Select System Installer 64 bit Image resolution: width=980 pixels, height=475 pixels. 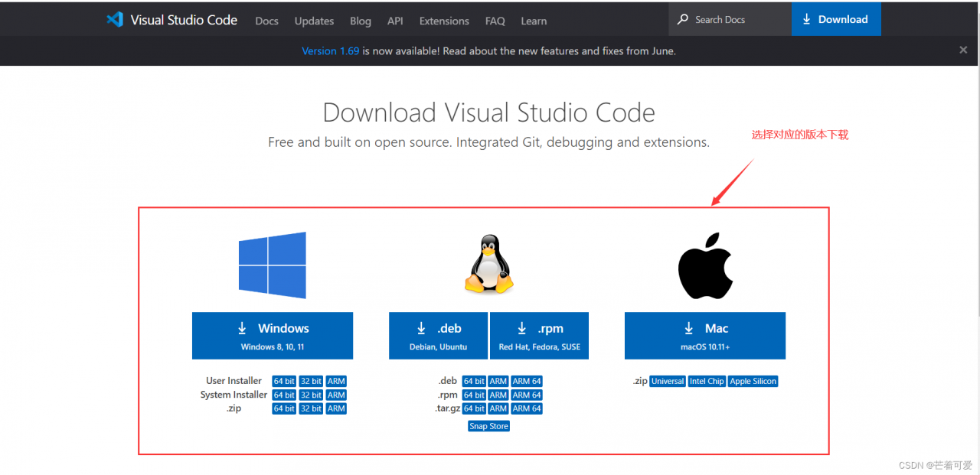pyautogui.click(x=284, y=395)
